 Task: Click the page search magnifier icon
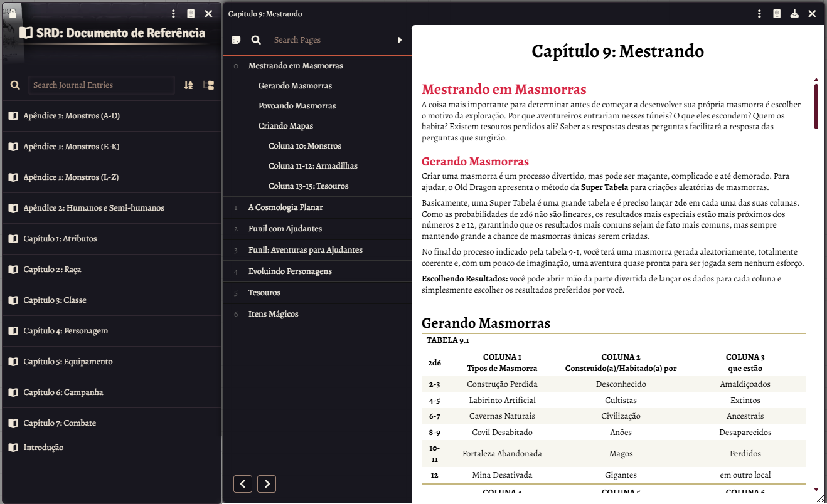pos(256,40)
